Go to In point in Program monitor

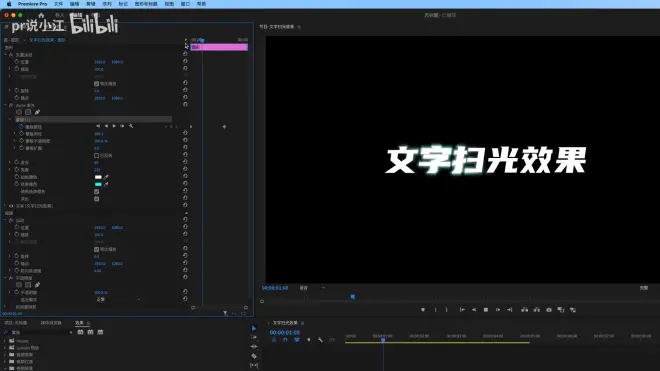462,310
